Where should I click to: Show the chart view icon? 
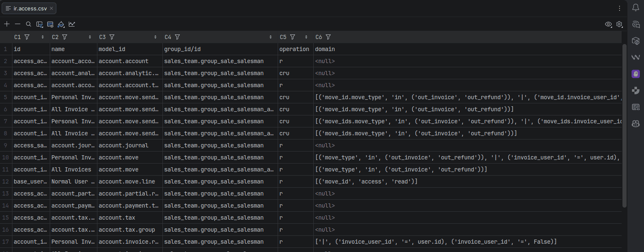(x=72, y=24)
